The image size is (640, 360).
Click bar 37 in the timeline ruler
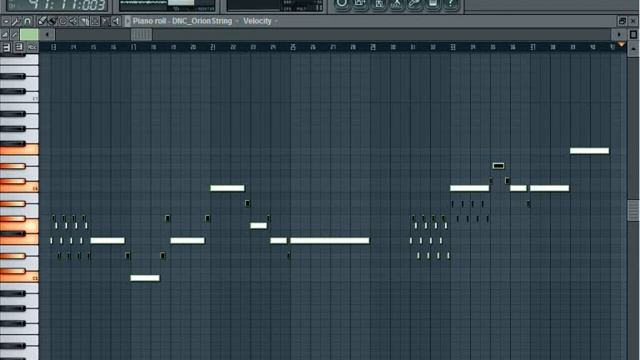point(533,47)
